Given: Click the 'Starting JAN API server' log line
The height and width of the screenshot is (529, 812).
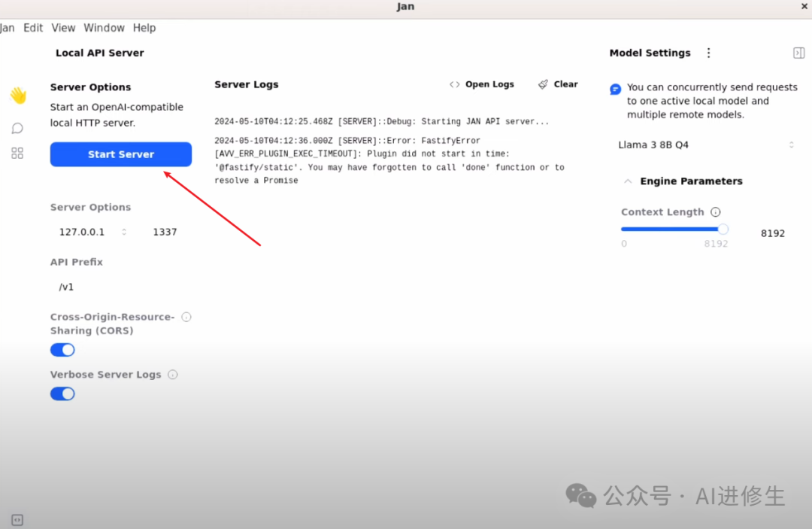Looking at the screenshot, I should pyautogui.click(x=382, y=122).
